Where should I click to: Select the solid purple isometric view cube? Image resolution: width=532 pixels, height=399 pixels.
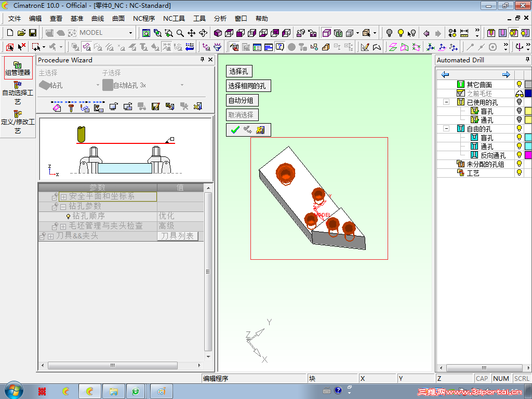pos(218,33)
